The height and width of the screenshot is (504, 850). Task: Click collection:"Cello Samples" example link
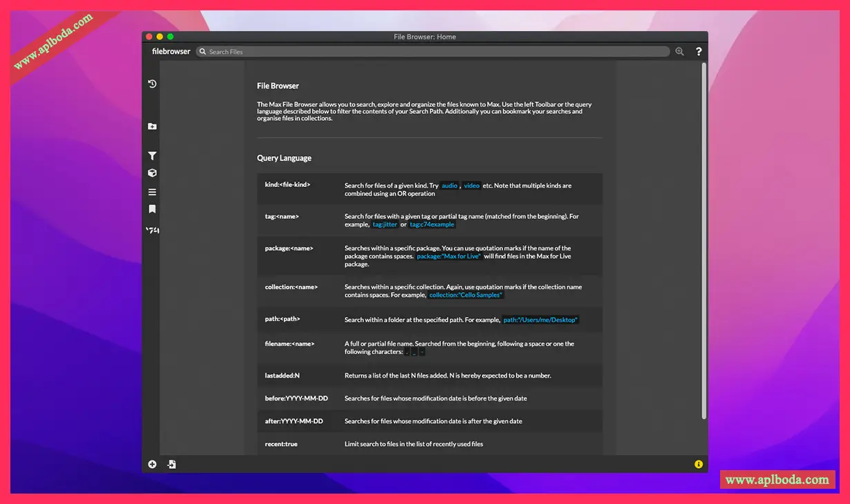point(465,295)
